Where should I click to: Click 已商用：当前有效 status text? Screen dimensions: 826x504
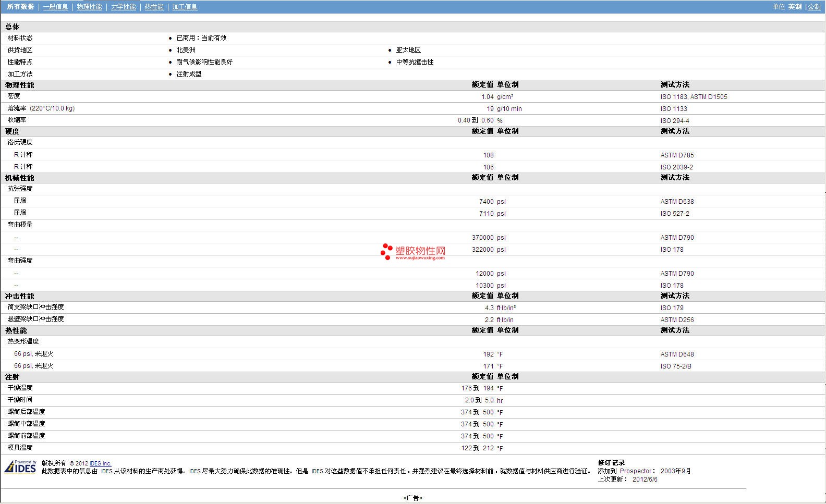click(x=201, y=38)
